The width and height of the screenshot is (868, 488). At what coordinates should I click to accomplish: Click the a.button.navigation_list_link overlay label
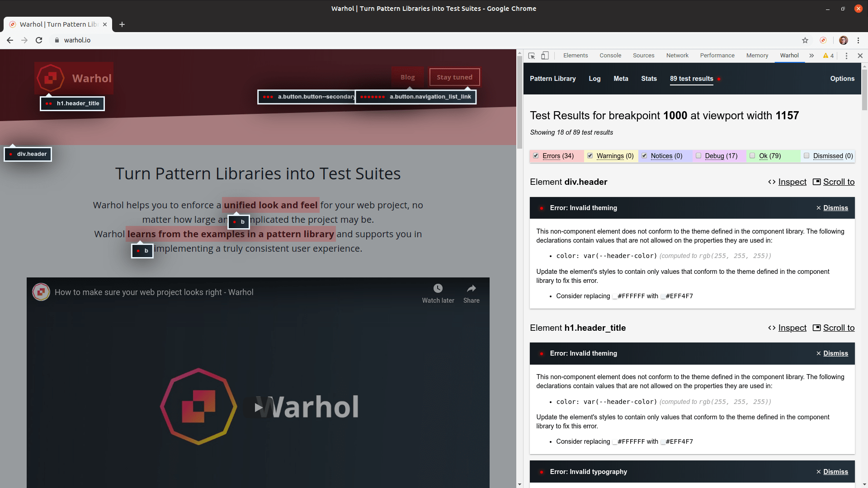tap(415, 97)
